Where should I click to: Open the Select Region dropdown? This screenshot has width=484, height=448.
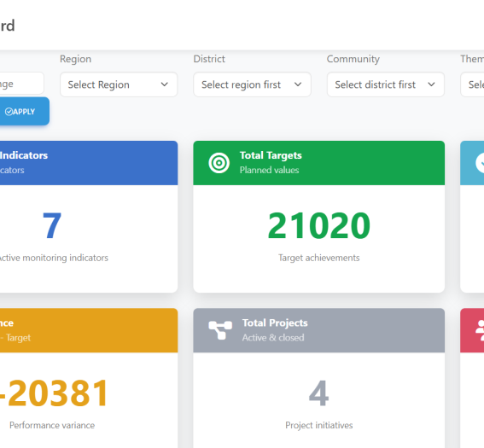[119, 84]
